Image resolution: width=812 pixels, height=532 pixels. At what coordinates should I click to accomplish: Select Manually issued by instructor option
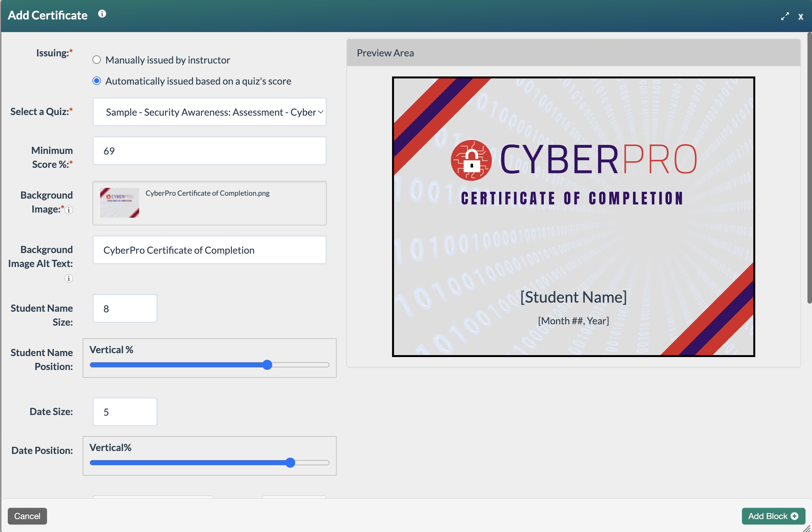coord(97,60)
